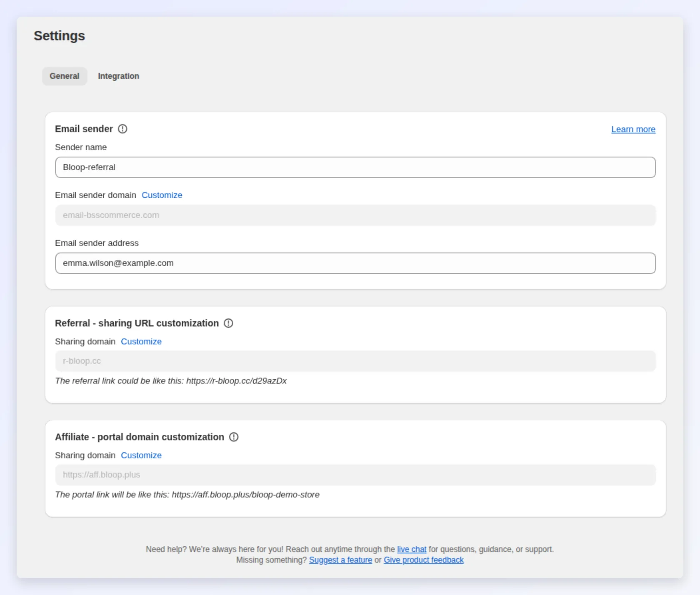Click the referral link example text
This screenshot has height=595, width=700.
click(x=171, y=381)
